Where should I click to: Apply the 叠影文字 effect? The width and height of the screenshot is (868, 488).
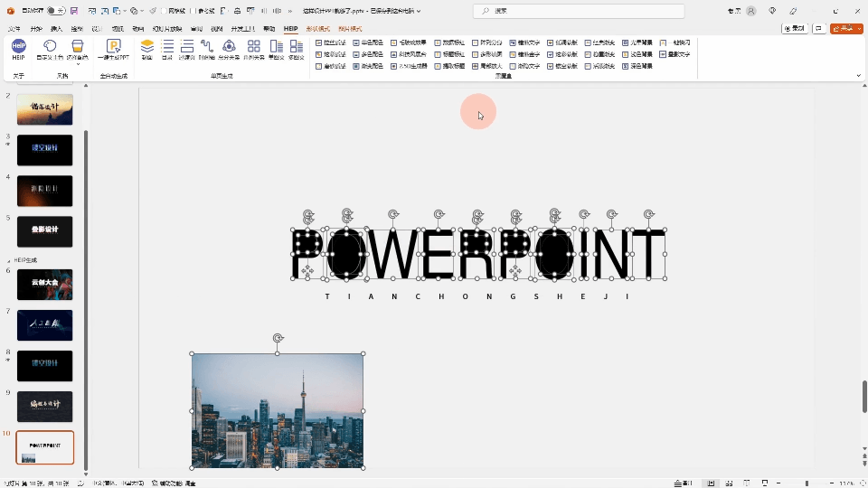(675, 54)
